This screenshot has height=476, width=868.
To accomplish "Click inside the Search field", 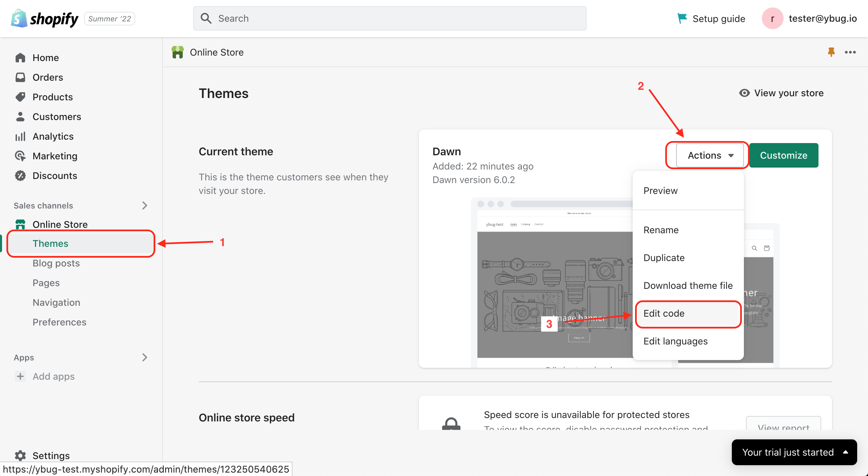I will coord(390,18).
